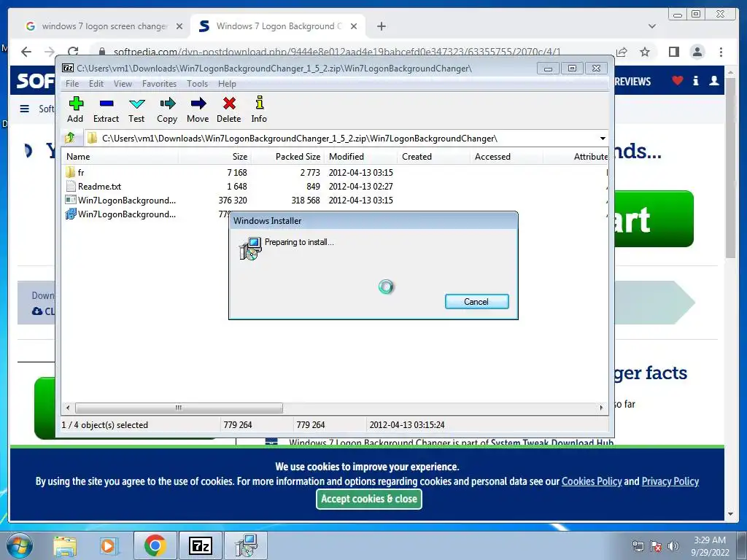Open Chrome profile avatar icon
This screenshot has width=747, height=560.
tap(697, 52)
